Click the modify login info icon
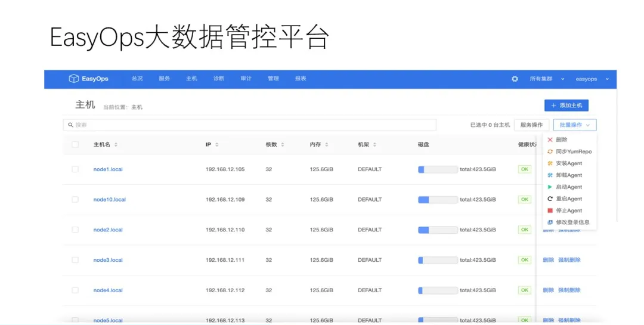 (550, 222)
